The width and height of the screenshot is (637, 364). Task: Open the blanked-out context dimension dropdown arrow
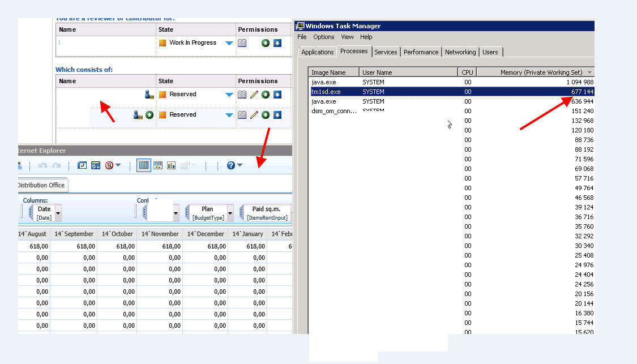(x=176, y=213)
